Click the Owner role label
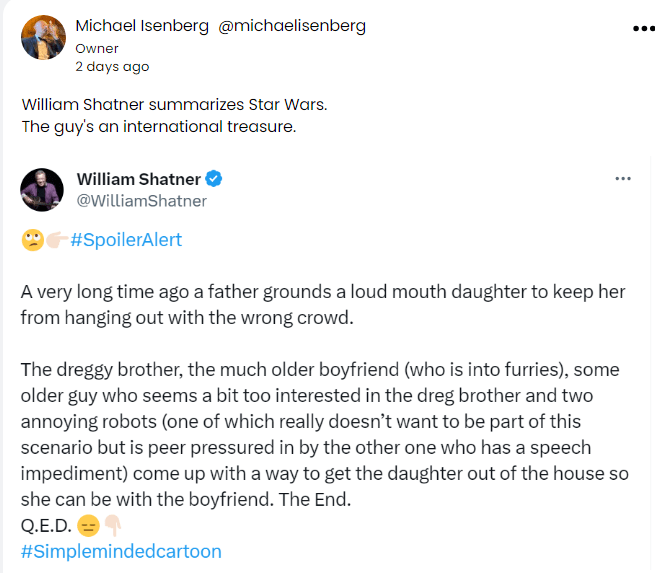Image resolution: width=665 pixels, height=573 pixels. (97, 48)
